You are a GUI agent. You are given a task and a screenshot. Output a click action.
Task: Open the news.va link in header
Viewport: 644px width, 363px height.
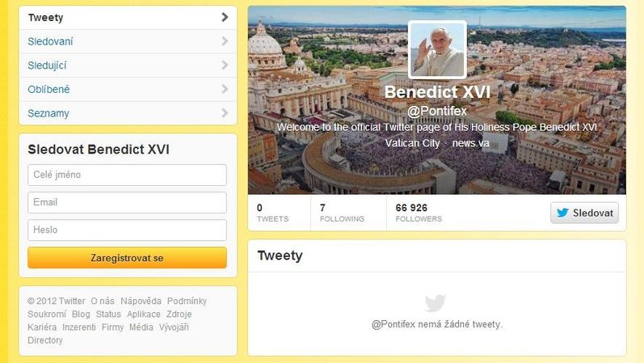pyautogui.click(x=471, y=143)
